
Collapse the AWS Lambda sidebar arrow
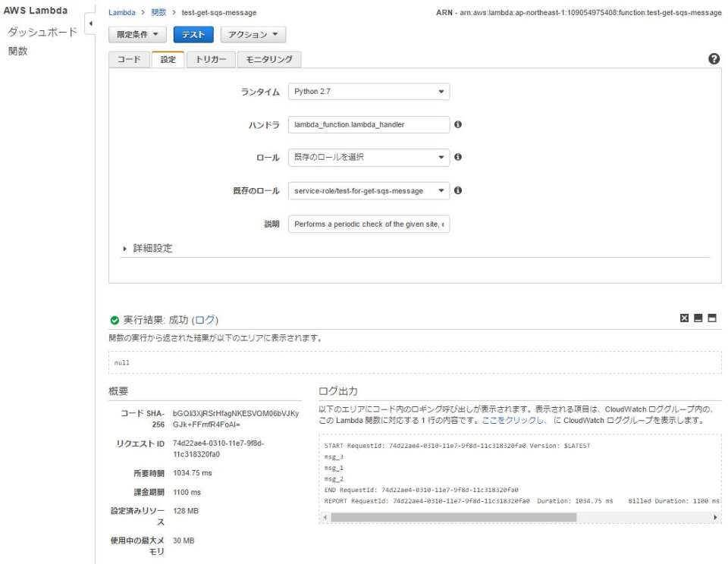[90, 23]
